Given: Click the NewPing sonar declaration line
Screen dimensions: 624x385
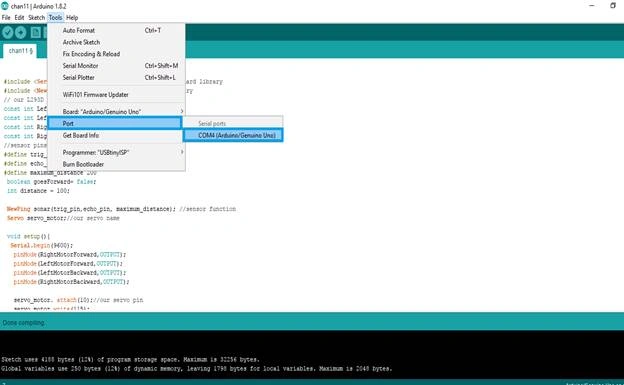Looking at the screenshot, I should (121, 209).
